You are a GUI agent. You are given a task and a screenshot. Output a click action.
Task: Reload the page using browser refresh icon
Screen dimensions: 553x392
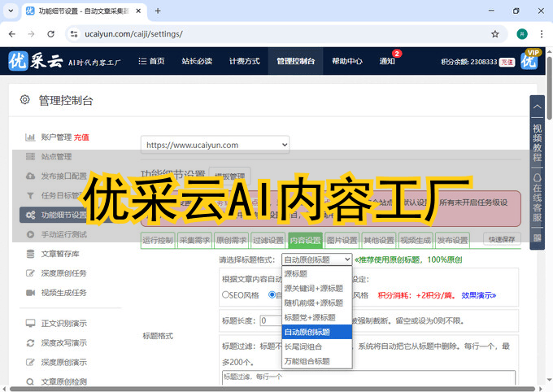(x=51, y=34)
